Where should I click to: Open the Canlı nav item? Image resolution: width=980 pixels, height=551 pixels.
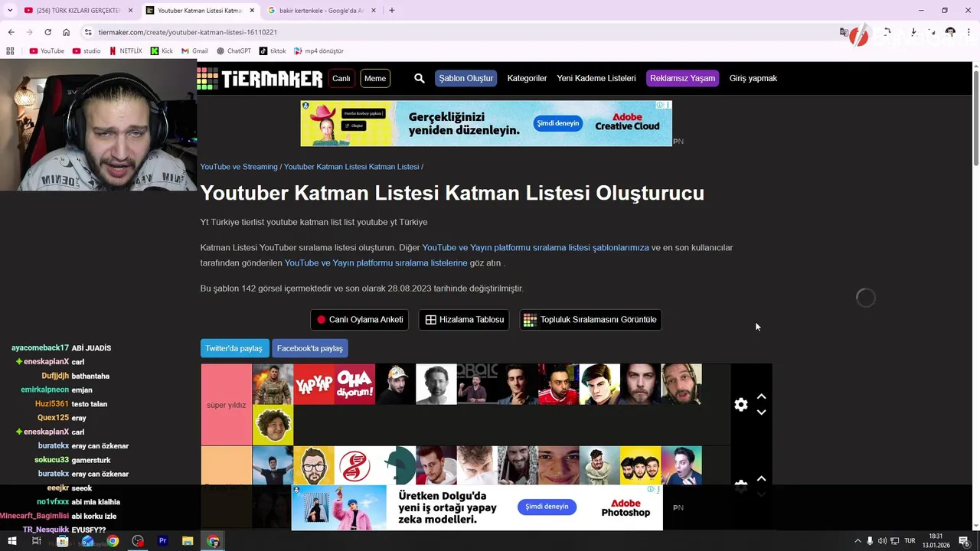pos(341,78)
